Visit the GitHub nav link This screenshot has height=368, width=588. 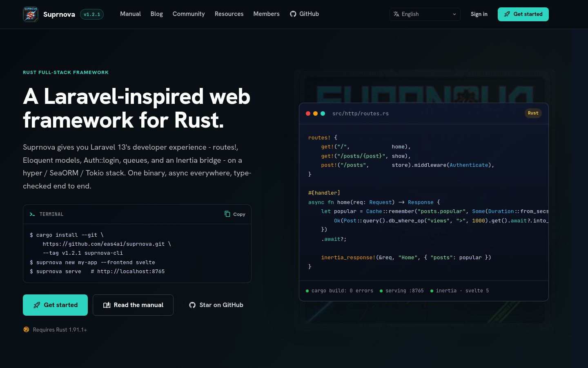point(305,14)
